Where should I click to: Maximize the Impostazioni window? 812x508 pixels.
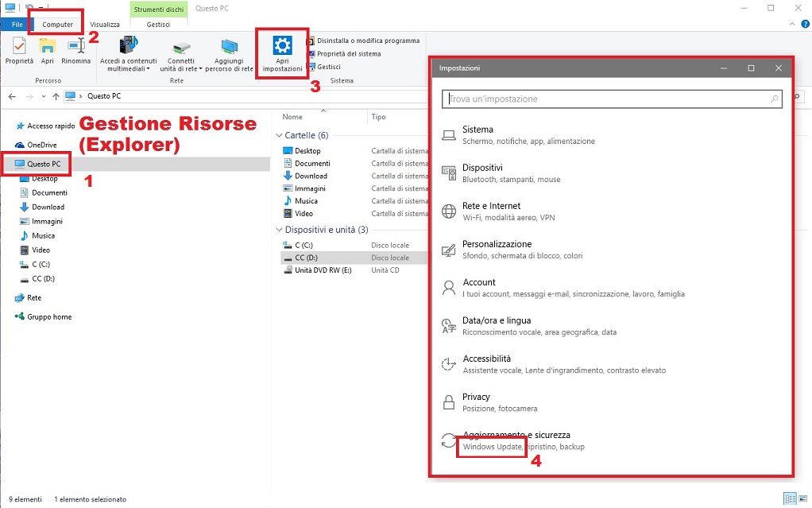[x=751, y=68]
